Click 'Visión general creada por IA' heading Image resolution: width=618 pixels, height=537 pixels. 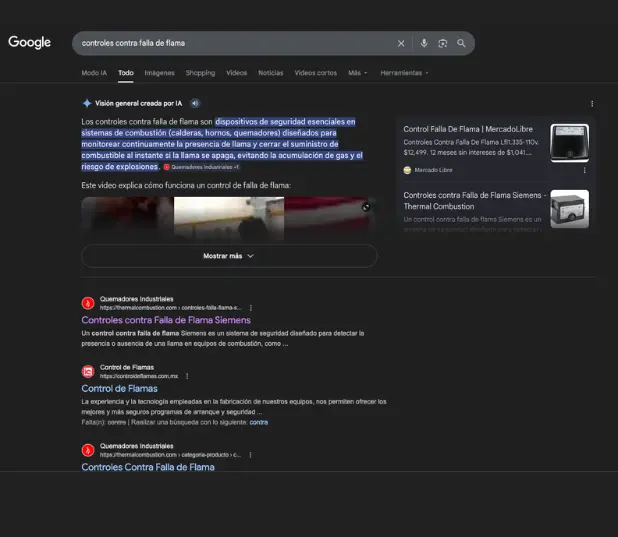(139, 103)
